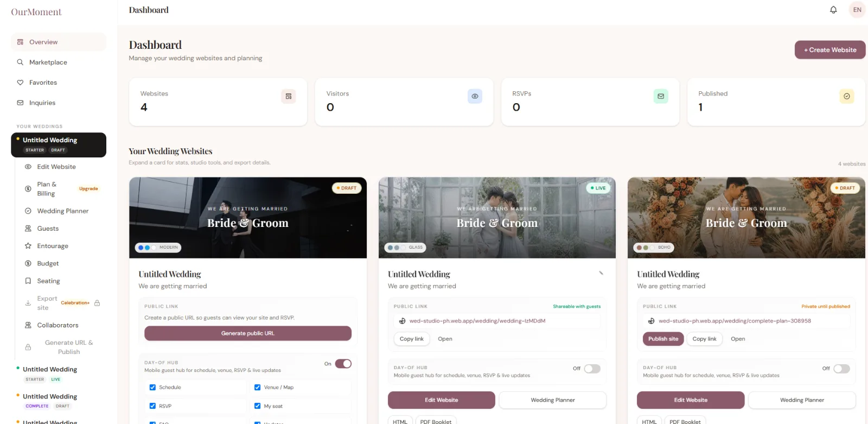This screenshot has height=424, width=868.
Task: Click Generate public URL button
Action: [248, 333]
